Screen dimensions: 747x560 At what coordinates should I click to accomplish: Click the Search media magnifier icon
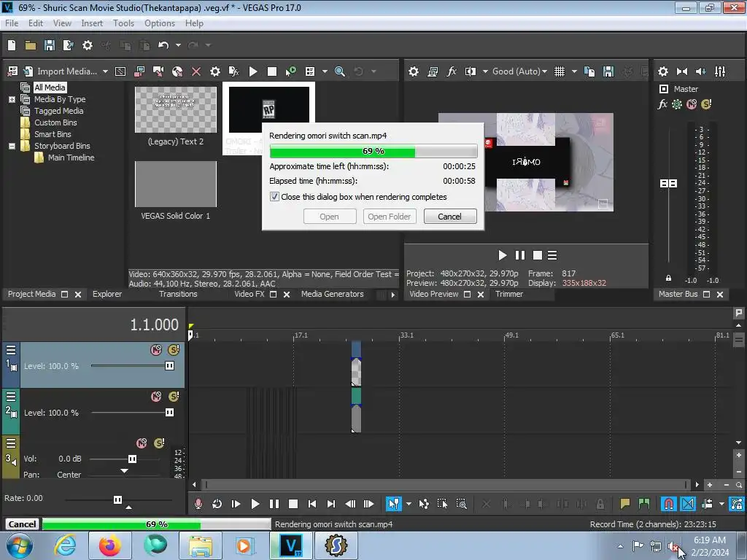(340, 71)
